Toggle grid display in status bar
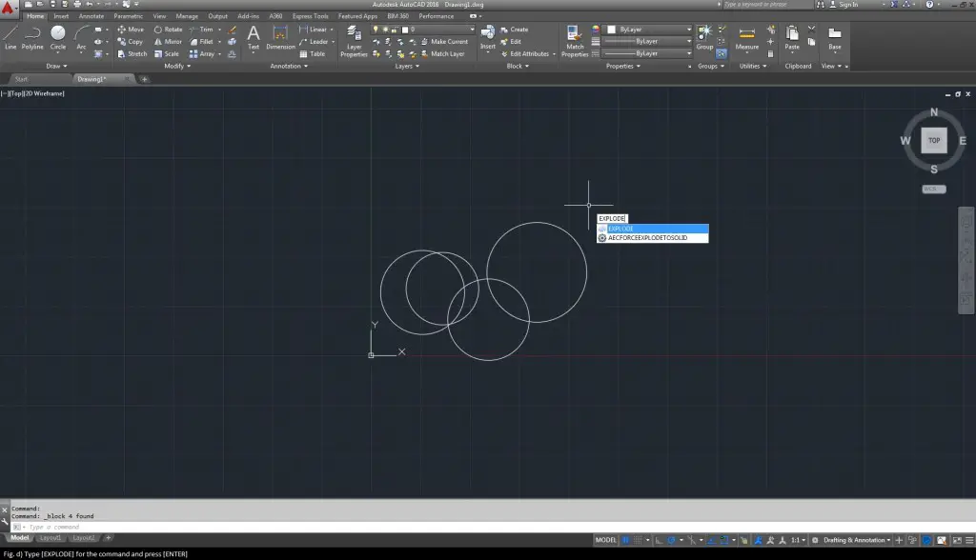 click(x=626, y=540)
